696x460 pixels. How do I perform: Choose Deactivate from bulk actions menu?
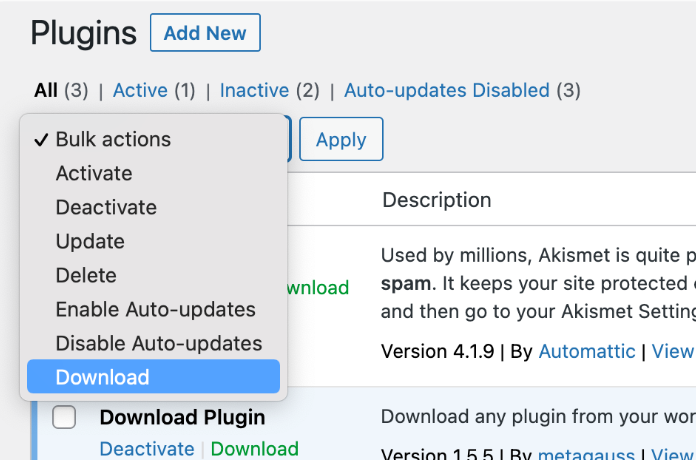[x=106, y=207]
